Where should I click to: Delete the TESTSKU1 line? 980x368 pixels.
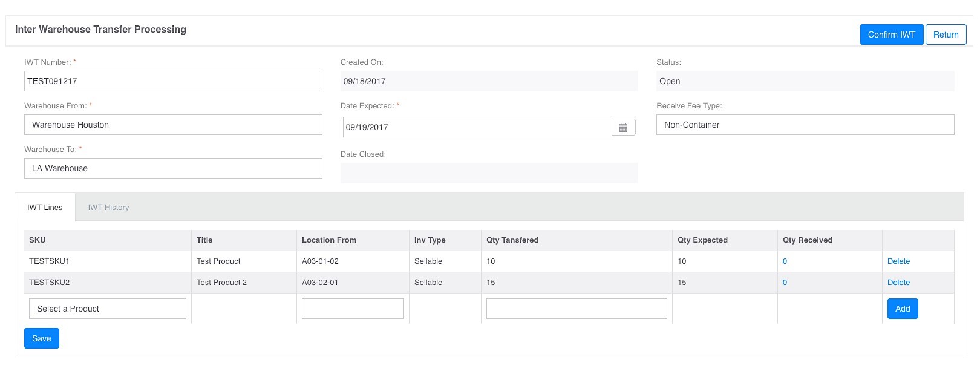pos(898,261)
